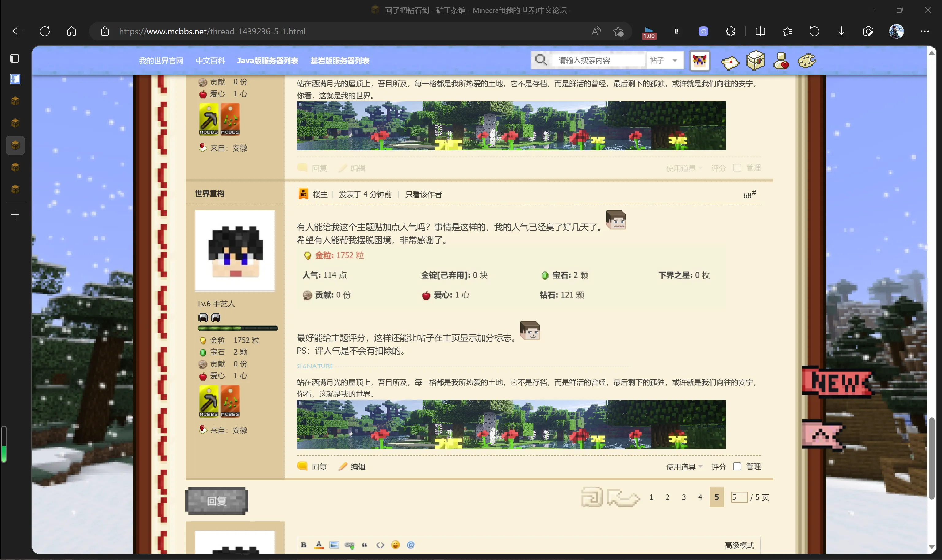Viewport: 942px width, 560px height.
Task: Click the browser back arrow
Action: coord(18,31)
